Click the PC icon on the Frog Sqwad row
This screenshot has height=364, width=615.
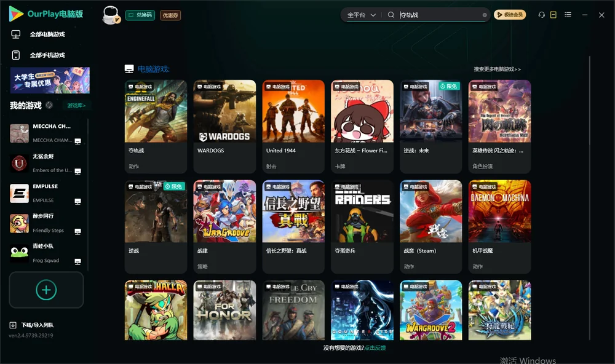point(77,262)
